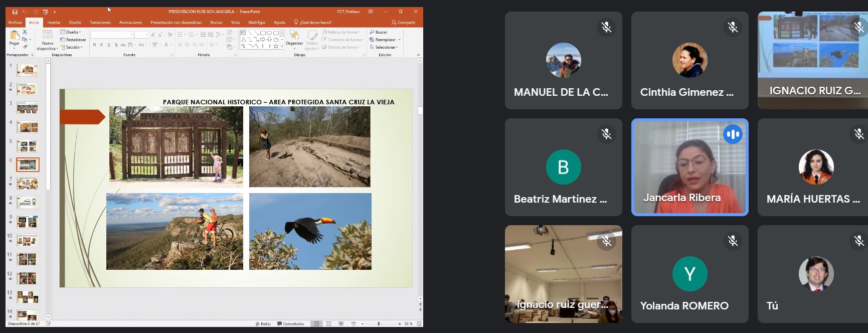
Task: Clear all text formatting
Action: point(170,35)
